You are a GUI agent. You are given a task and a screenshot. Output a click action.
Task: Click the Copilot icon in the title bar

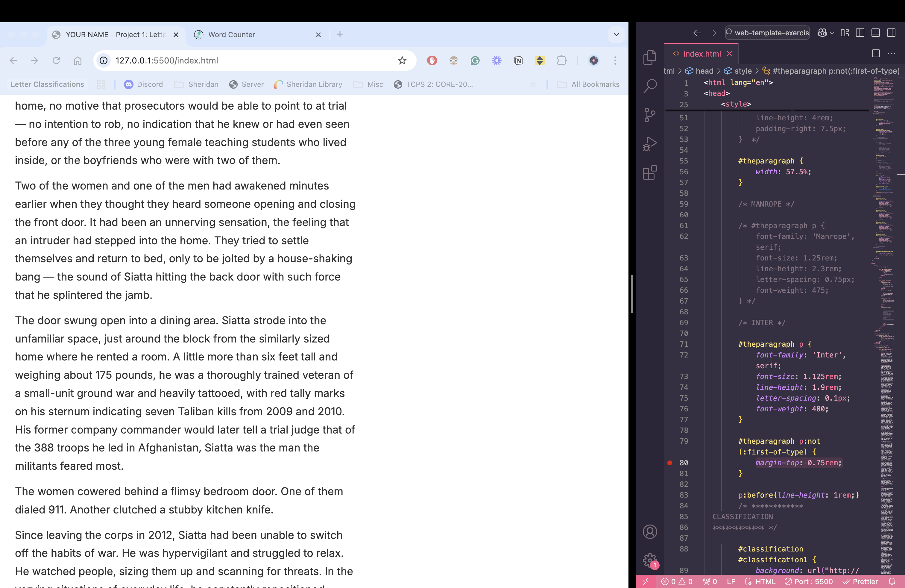tap(822, 33)
